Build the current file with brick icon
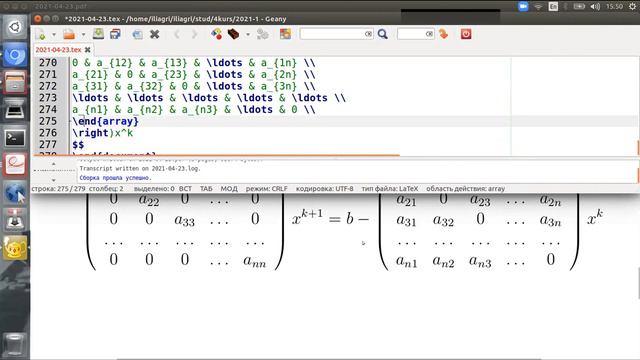 [x=233, y=34]
